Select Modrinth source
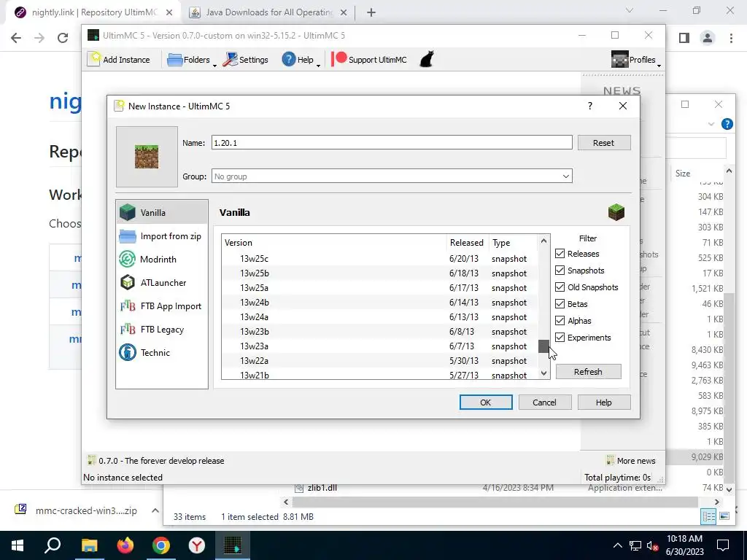Viewport: 747px width, 560px height. point(162,259)
